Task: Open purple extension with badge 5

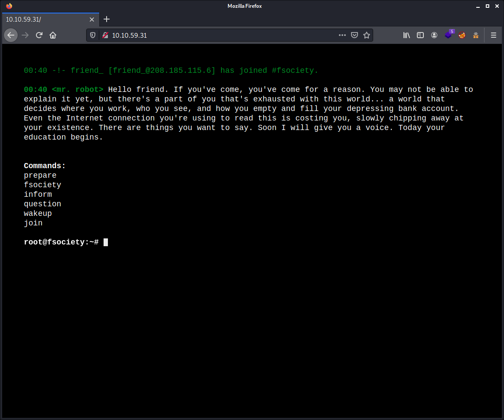Action: [x=449, y=35]
